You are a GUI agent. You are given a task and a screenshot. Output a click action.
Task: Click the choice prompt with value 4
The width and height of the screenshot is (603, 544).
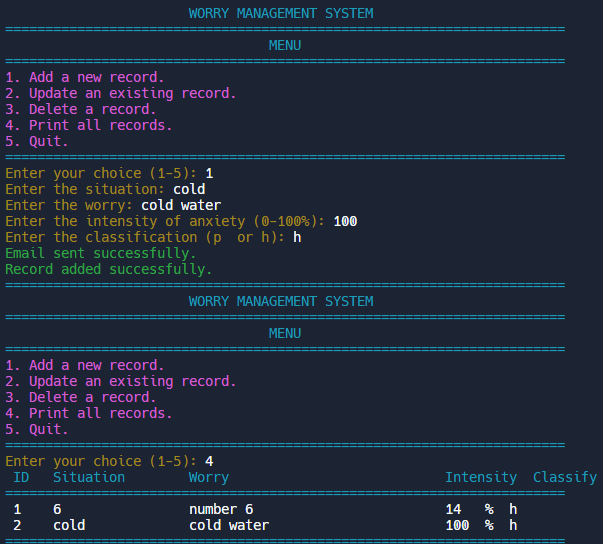point(109,461)
